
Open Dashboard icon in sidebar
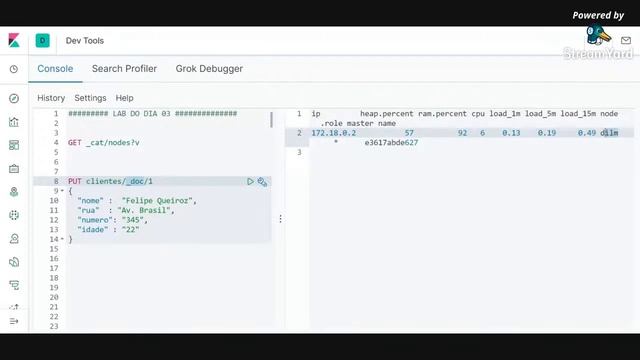click(x=14, y=145)
